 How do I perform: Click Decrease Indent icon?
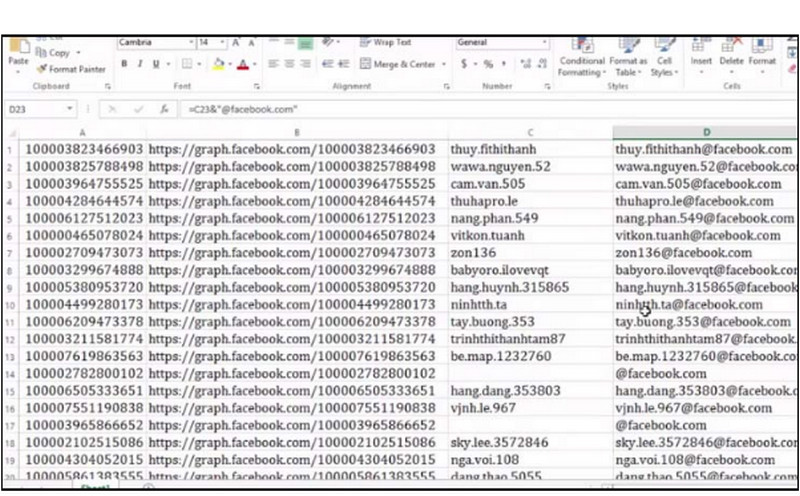pos(328,64)
